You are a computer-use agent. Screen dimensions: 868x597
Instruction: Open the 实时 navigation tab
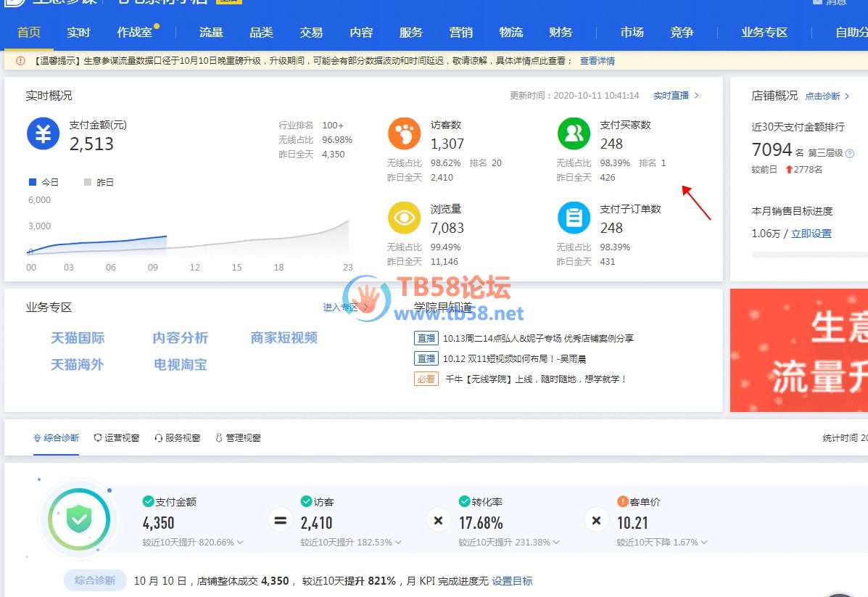pos(78,32)
